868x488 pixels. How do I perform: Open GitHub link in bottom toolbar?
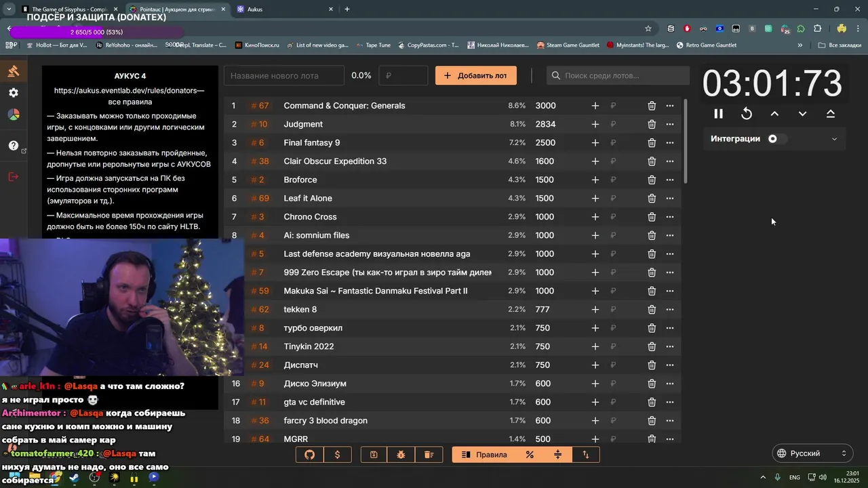[310, 455]
